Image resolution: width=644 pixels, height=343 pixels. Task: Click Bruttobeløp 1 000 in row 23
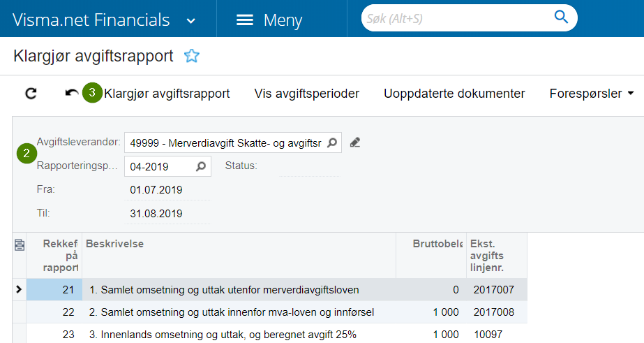446,335
